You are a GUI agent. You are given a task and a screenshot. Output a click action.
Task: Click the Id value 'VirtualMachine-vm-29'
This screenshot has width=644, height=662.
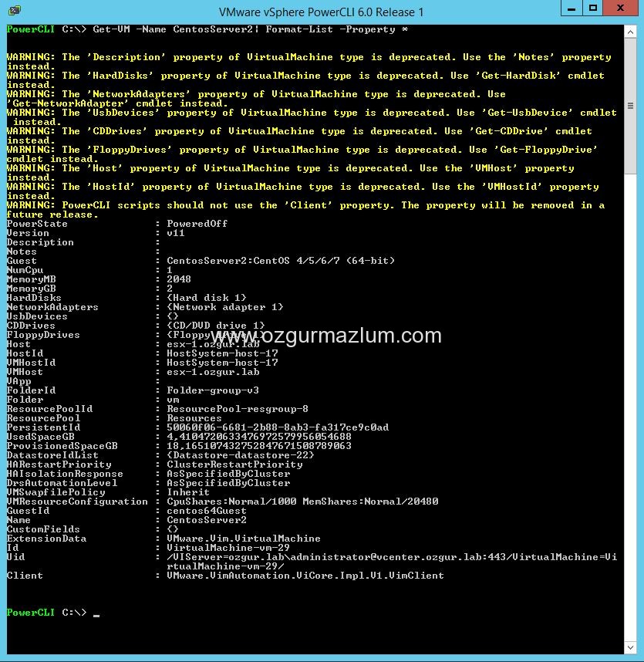point(228,548)
